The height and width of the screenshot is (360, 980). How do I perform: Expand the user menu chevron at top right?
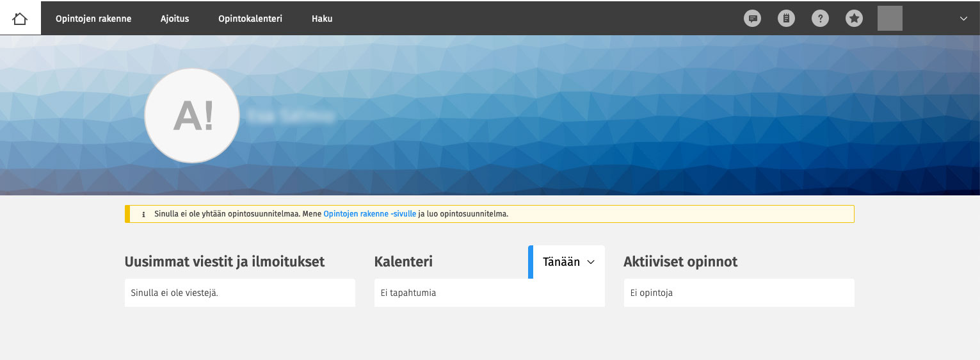point(963,19)
